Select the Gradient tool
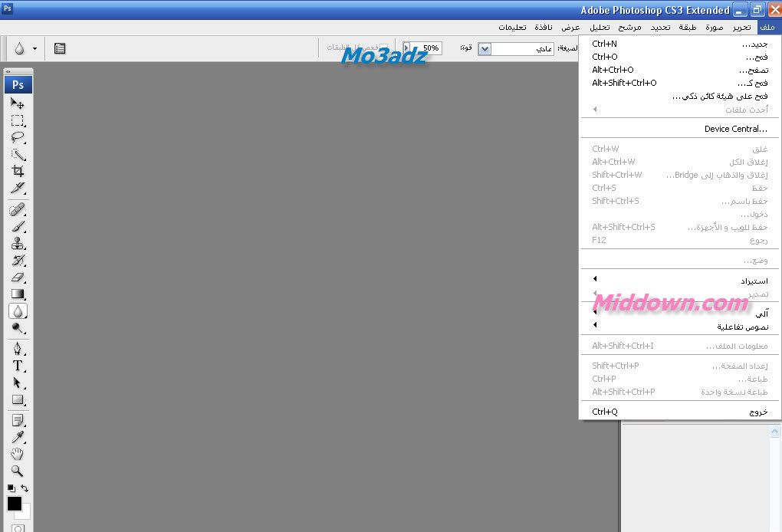 [18, 294]
